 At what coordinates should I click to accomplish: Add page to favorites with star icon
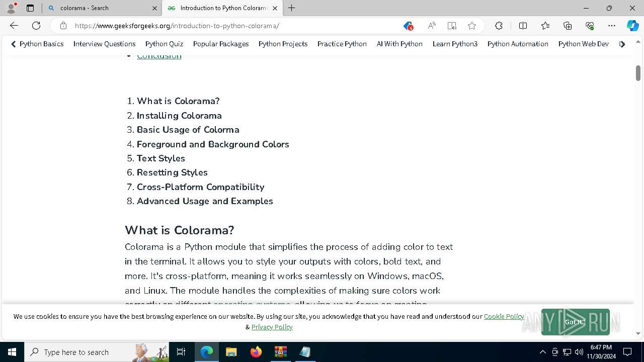pyautogui.click(x=472, y=26)
